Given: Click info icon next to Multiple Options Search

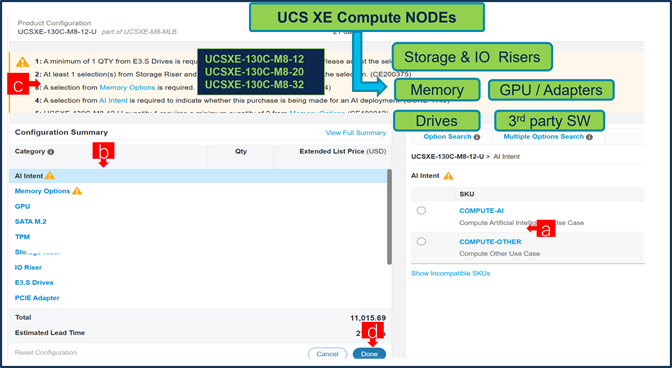Looking at the screenshot, I should pyautogui.click(x=589, y=137).
